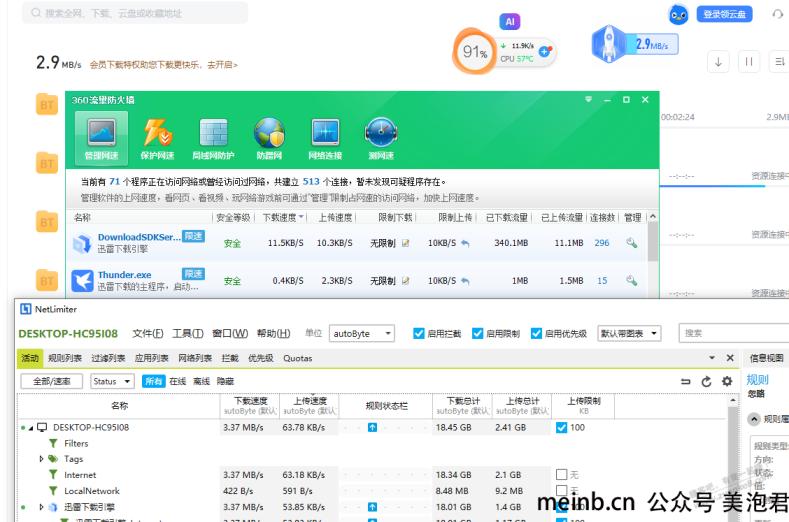Click the rocket speed-boost icon

pos(609,44)
